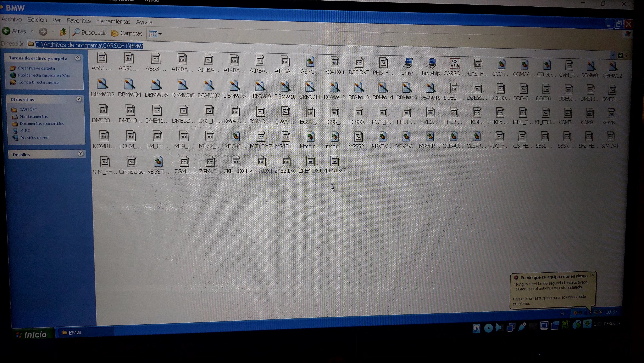Open the Favoritos menu

click(x=79, y=21)
